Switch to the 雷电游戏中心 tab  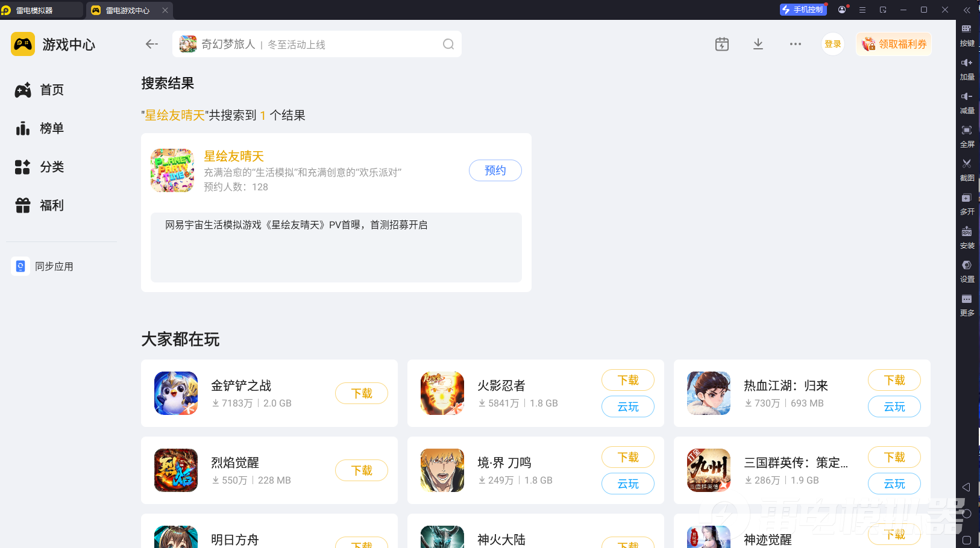click(129, 10)
